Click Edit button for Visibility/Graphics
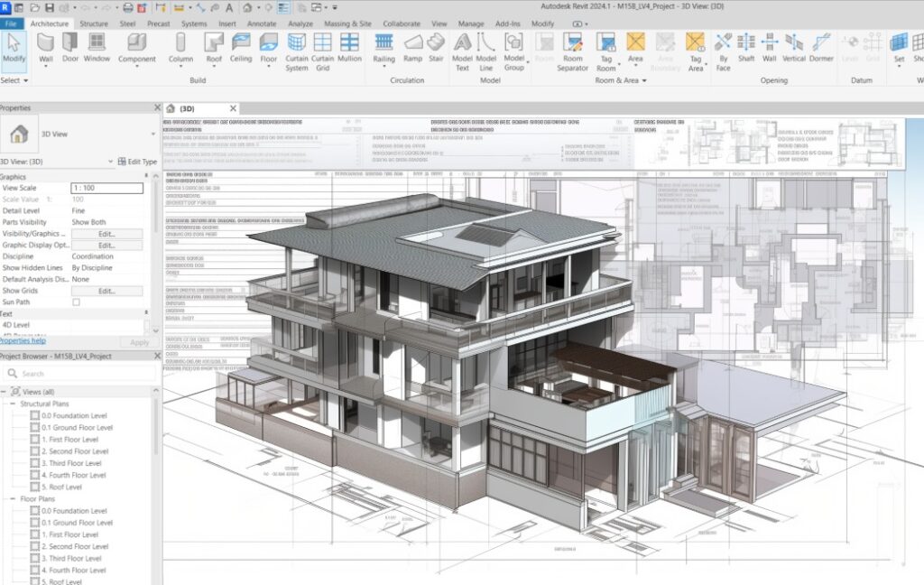 (x=106, y=234)
